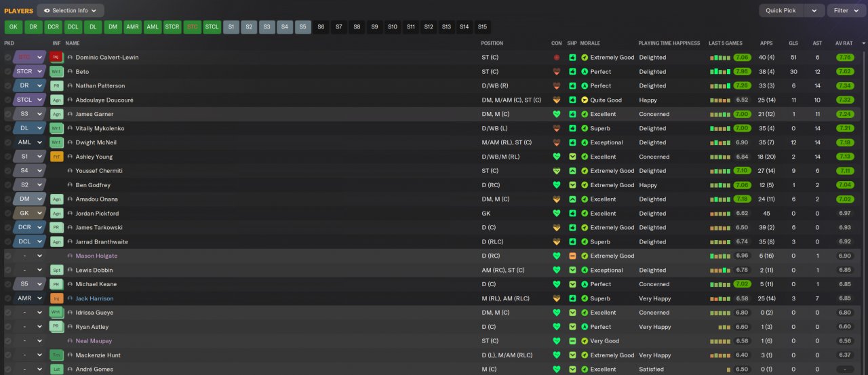Open the AML position dropdown for Dwight McNeil

29,142
